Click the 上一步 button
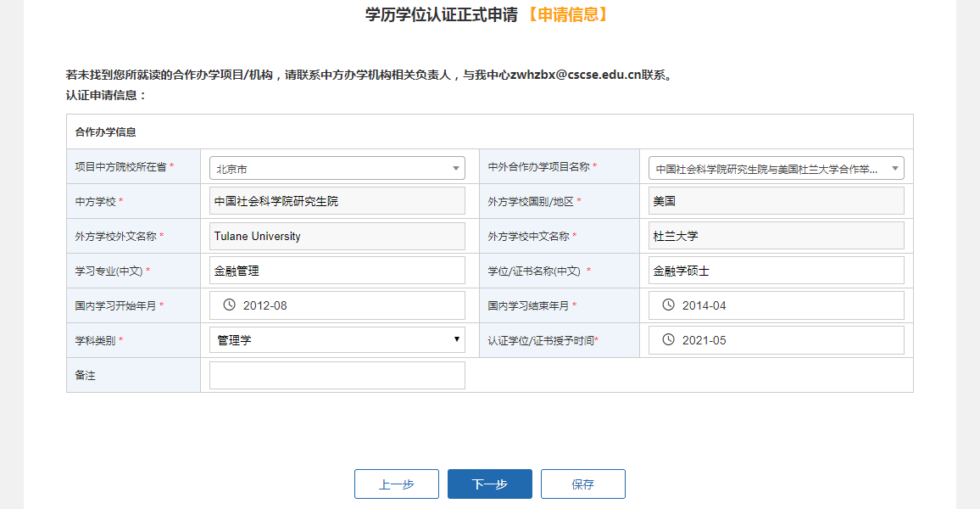 (396, 484)
